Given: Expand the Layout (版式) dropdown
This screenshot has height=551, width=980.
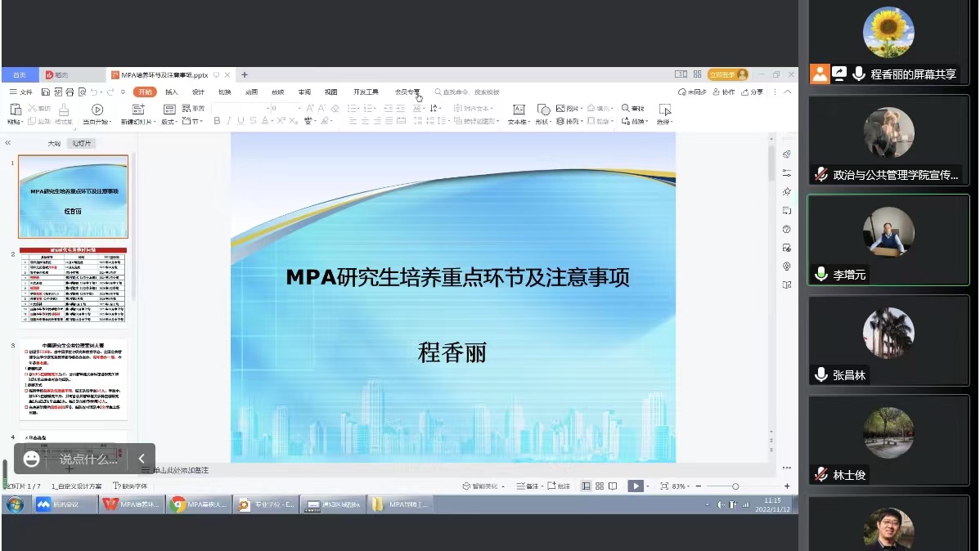Looking at the screenshot, I should [169, 122].
